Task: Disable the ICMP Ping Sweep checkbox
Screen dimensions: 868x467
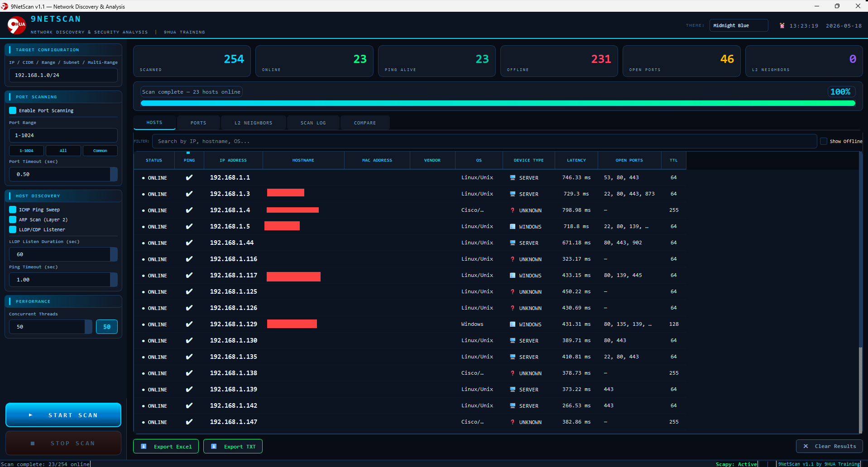Action: coord(13,210)
